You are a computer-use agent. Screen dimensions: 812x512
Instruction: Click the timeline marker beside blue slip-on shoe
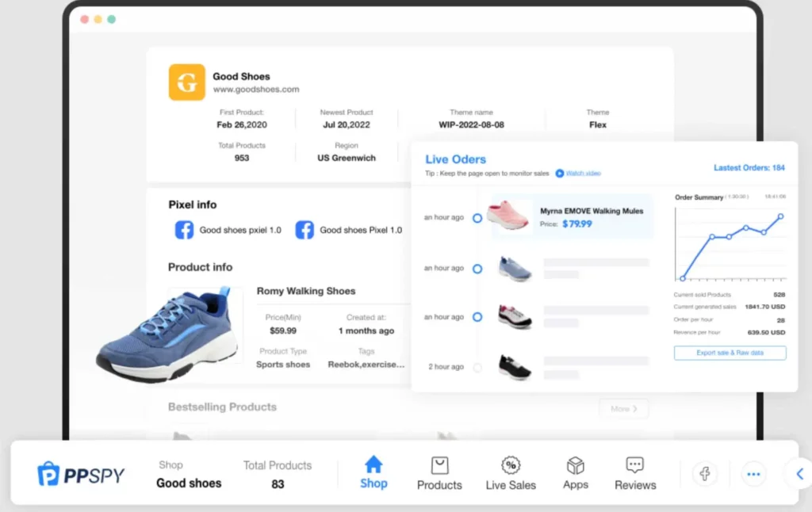[477, 268]
